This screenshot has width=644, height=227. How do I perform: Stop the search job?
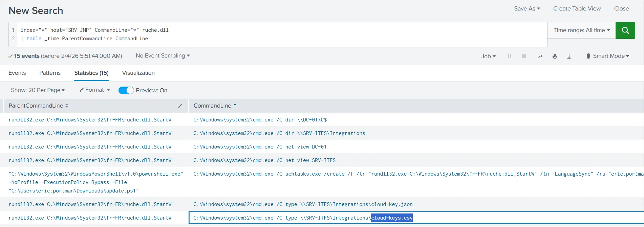pyautogui.click(x=524, y=56)
